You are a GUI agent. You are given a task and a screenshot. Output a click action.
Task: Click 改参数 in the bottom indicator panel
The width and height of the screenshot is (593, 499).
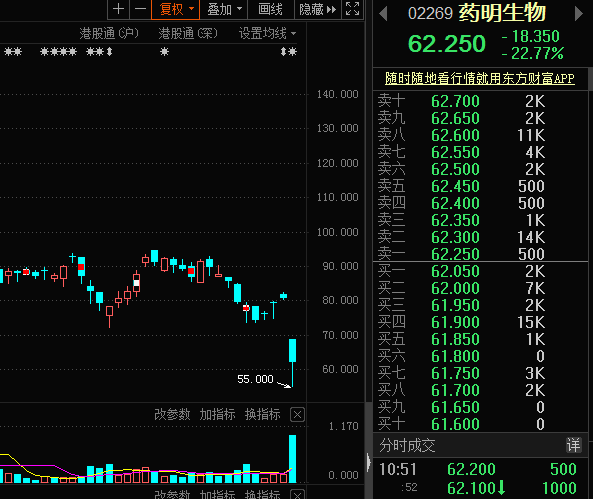172,494
